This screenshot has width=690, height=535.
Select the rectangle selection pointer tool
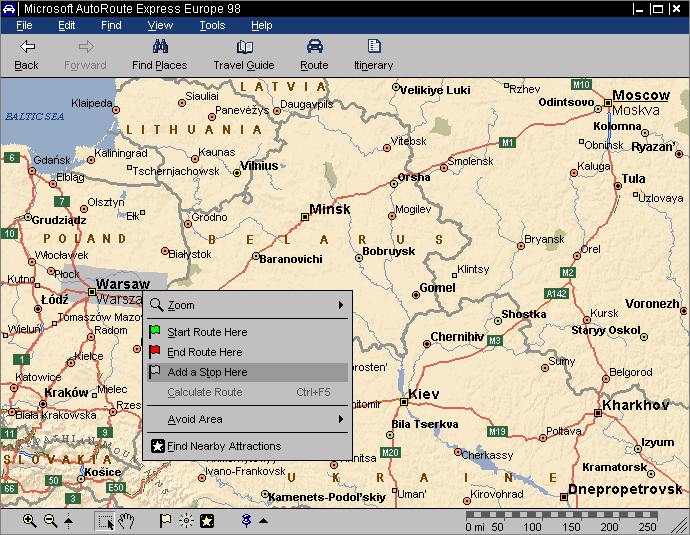(105, 521)
